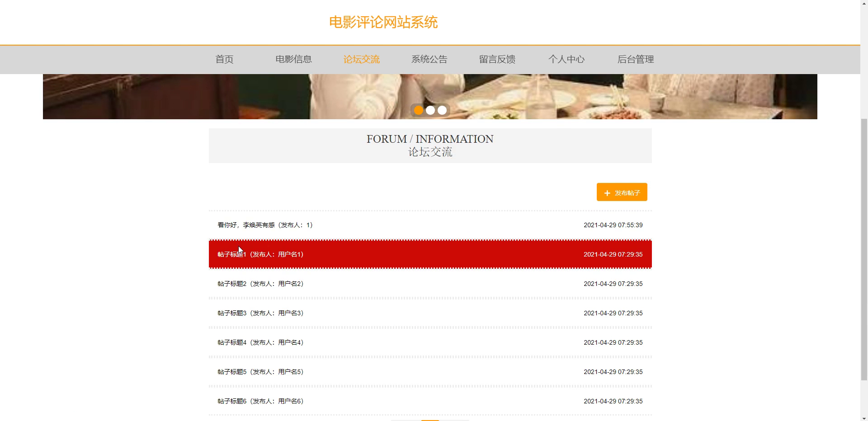Click the timestamp on the 帖子标题1 row

tap(613, 254)
